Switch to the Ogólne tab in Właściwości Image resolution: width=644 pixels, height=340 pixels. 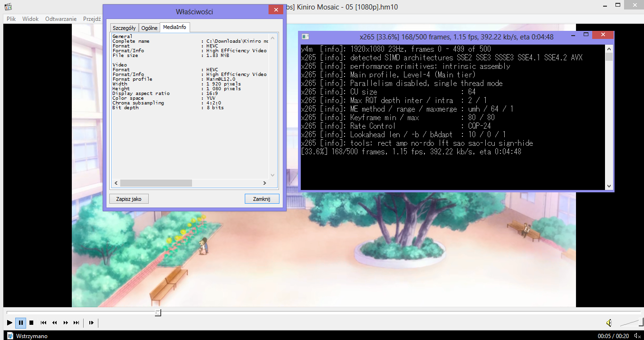(x=149, y=28)
